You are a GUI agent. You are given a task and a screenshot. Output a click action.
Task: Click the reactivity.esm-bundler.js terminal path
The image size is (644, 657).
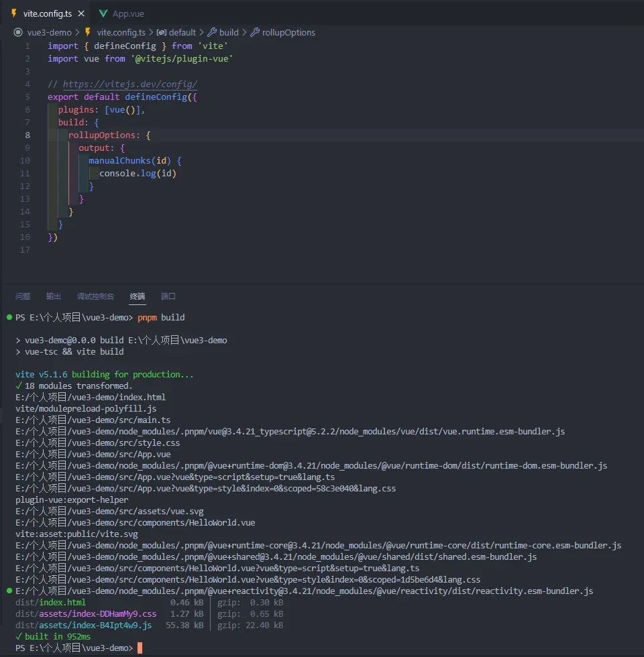[305, 591]
